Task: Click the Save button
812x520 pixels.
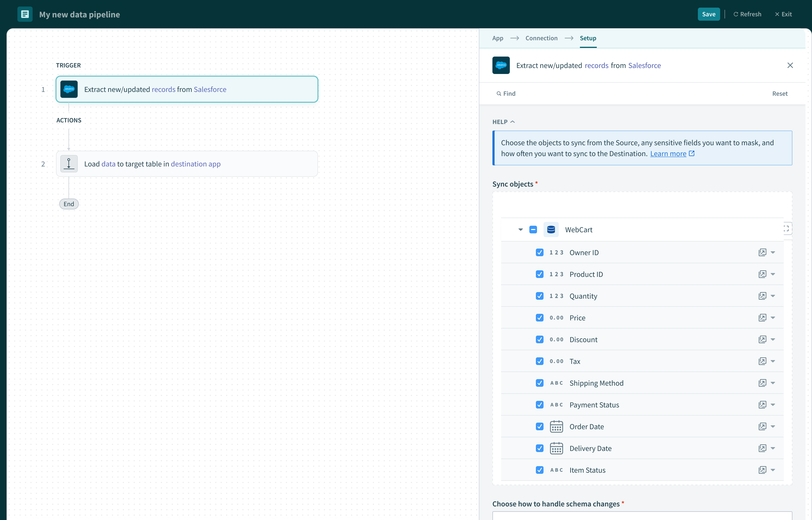Action: click(708, 14)
